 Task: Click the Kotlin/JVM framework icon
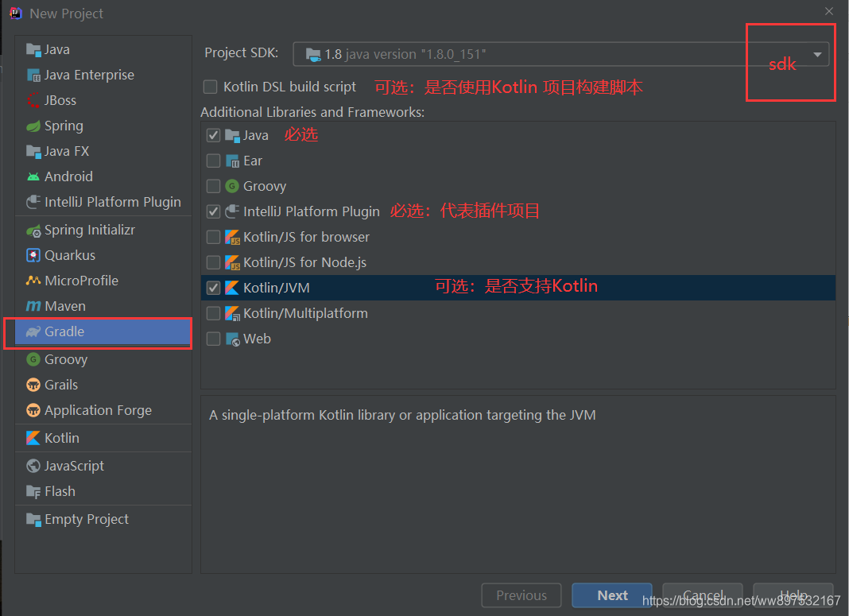click(232, 288)
